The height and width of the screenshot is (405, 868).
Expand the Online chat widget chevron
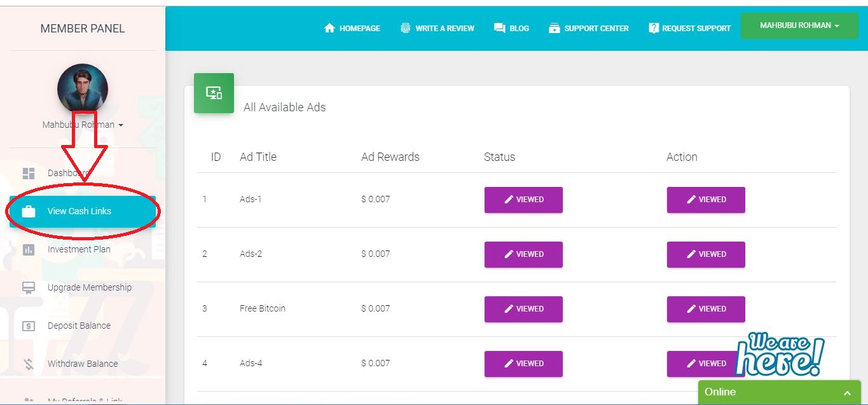click(847, 393)
